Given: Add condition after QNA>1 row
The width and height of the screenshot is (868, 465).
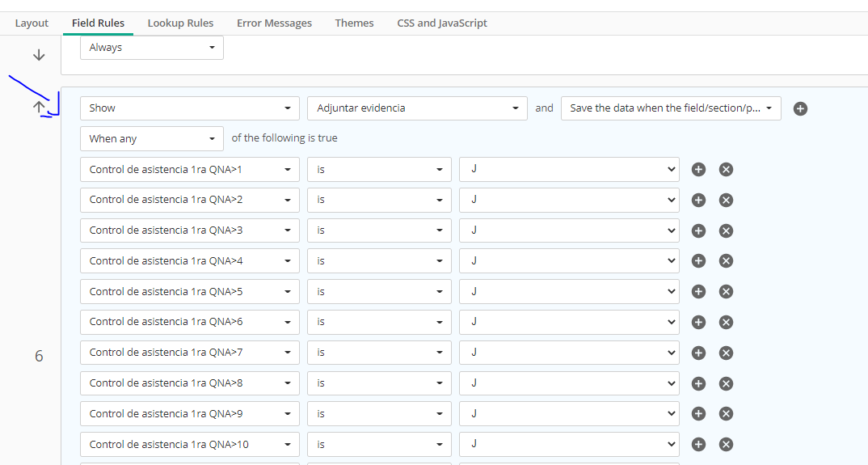Looking at the screenshot, I should pos(698,170).
